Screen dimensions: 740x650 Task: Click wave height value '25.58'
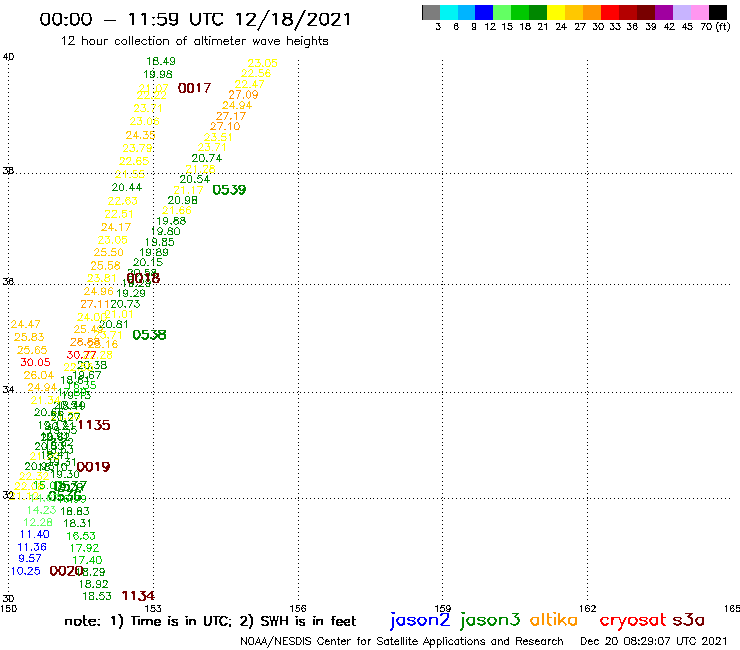coord(106,266)
